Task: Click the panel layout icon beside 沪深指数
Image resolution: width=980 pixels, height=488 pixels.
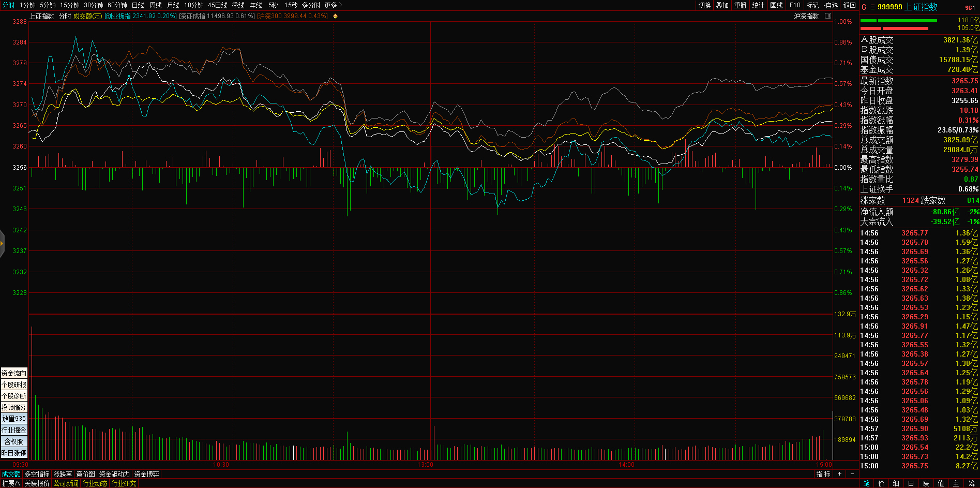Action: [x=828, y=16]
